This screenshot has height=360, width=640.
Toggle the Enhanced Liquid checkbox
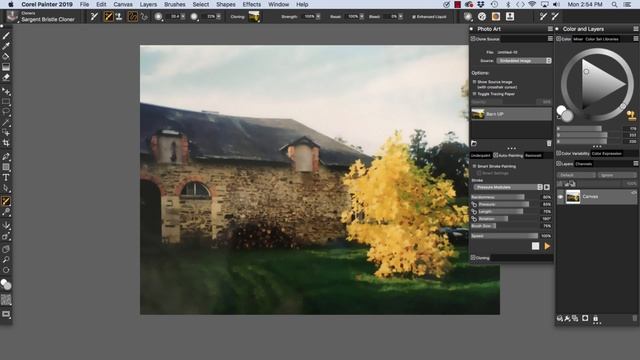coord(413,17)
